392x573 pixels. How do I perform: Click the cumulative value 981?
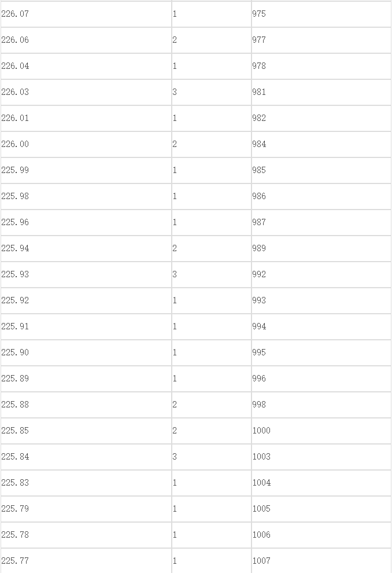tap(321, 92)
